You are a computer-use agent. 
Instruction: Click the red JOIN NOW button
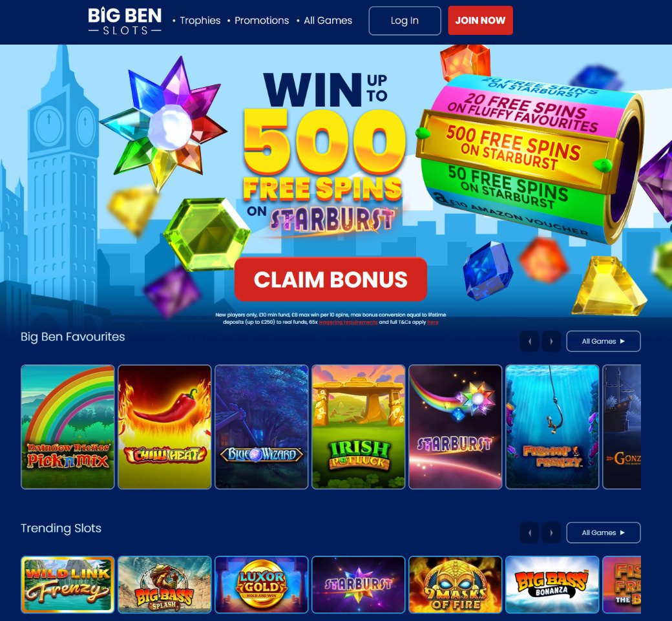(480, 20)
